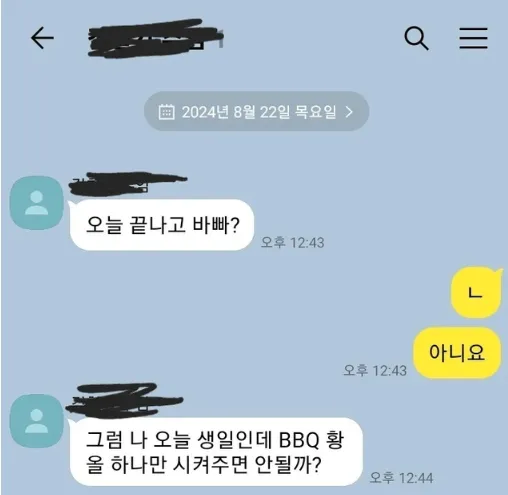Tap the 오후 12:44 timestamp
508x495 pixels.
(401, 478)
